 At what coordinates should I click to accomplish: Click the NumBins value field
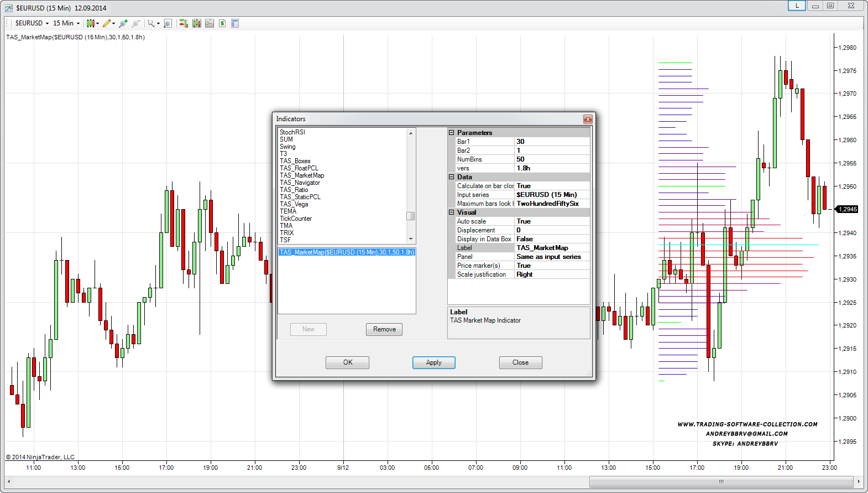tap(551, 159)
